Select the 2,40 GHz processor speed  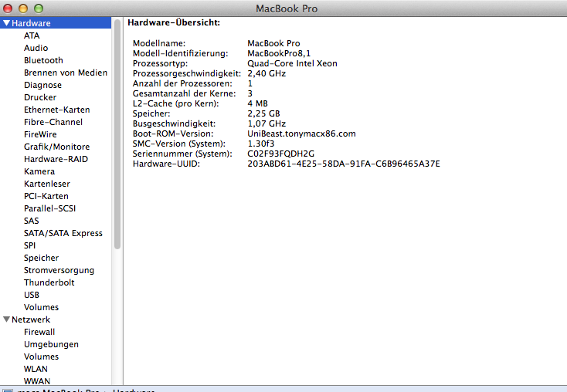(267, 74)
